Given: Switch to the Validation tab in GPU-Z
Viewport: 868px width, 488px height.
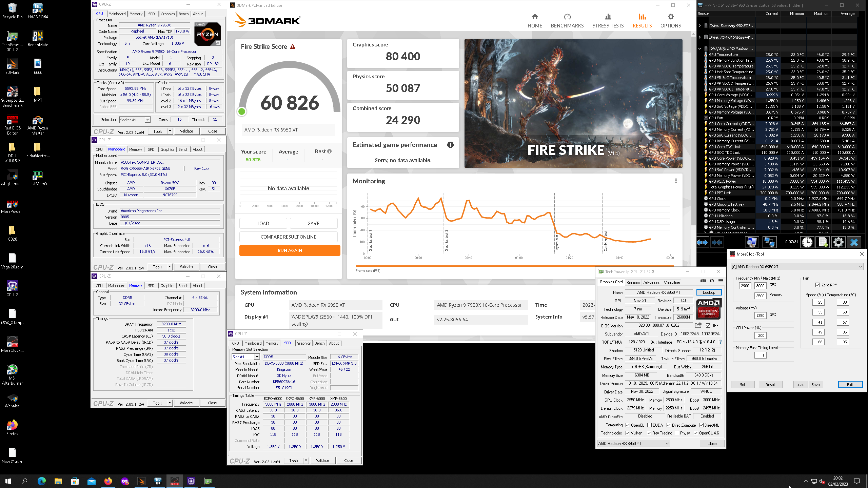Looking at the screenshot, I should pyautogui.click(x=672, y=282).
